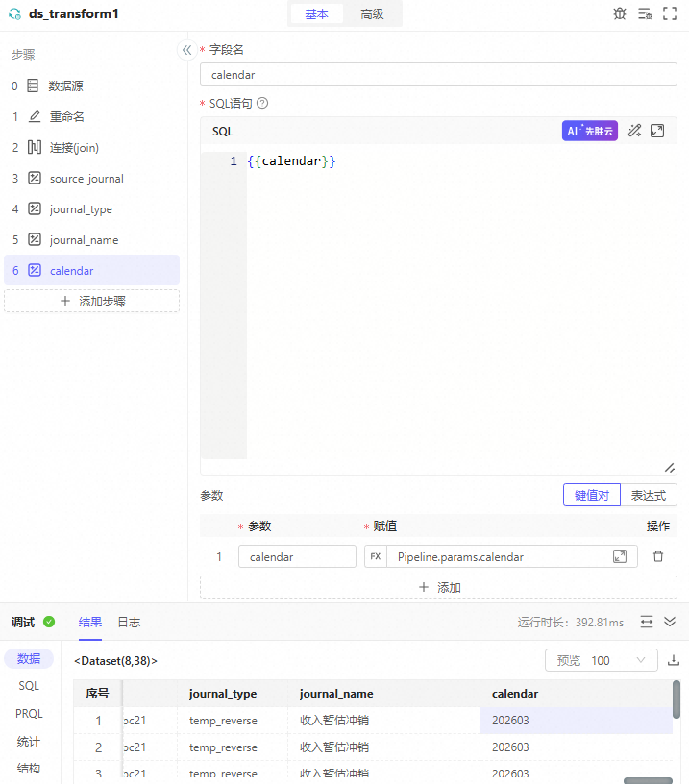This screenshot has width=689, height=784.
Task: Click the magic wand format SQL icon
Action: 634,131
